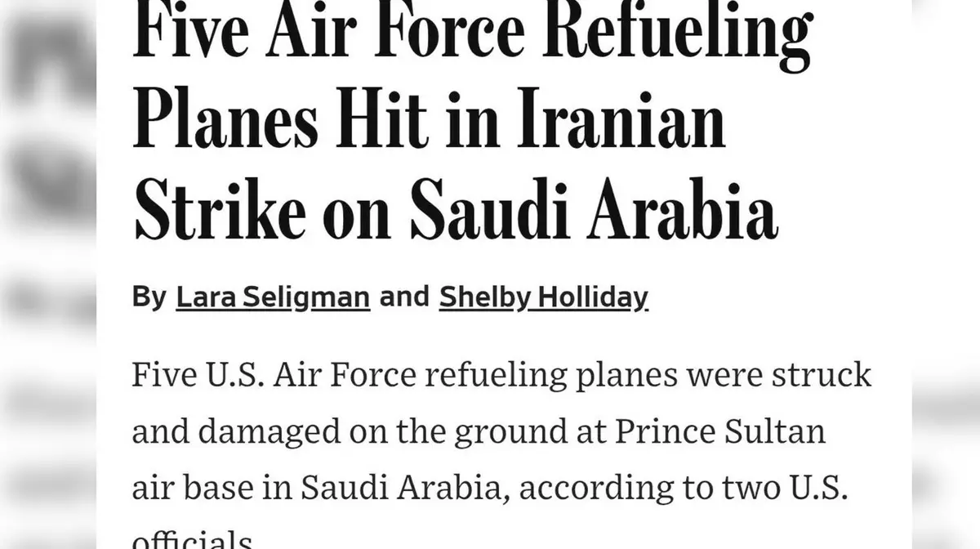Click the blurred right margin of the page

[x=946, y=274]
